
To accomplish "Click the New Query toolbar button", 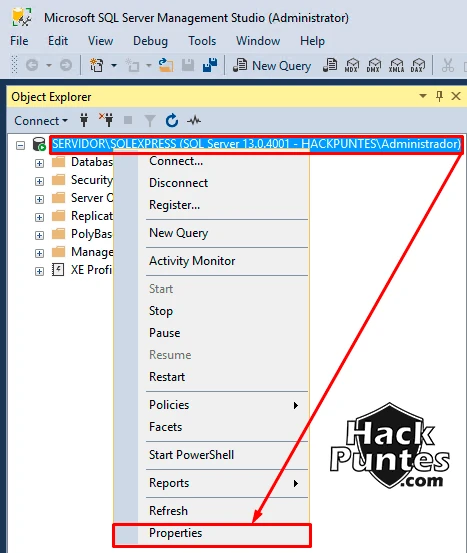I will point(272,66).
